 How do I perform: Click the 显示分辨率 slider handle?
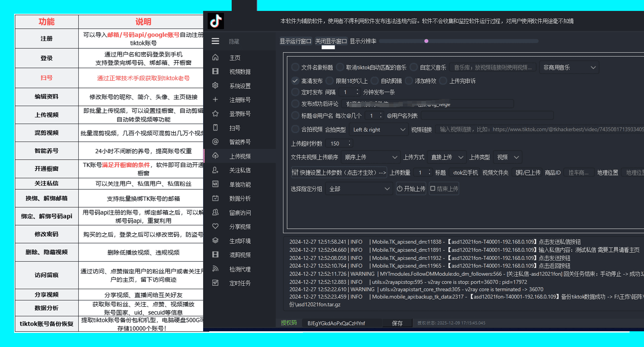(x=426, y=41)
